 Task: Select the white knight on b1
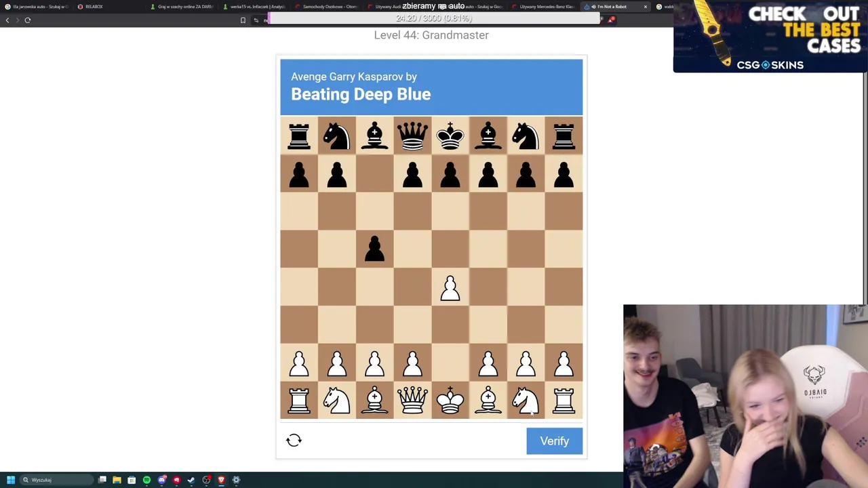(x=337, y=401)
